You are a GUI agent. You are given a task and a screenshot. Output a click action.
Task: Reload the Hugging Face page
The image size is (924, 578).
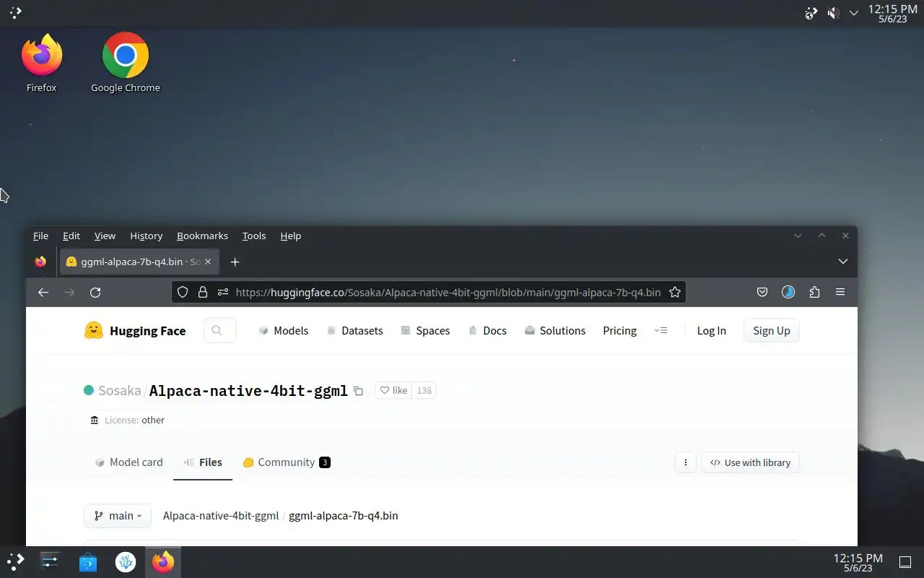tap(95, 292)
